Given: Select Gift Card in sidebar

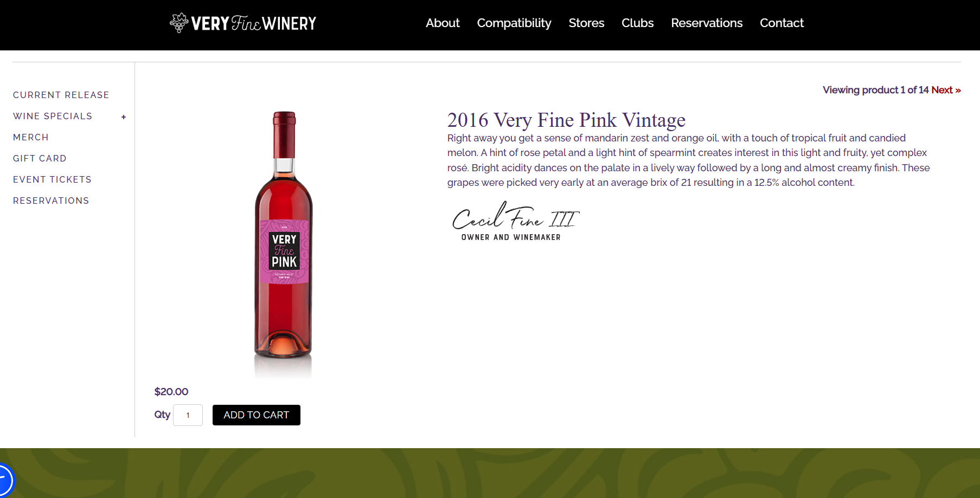Looking at the screenshot, I should [x=40, y=158].
